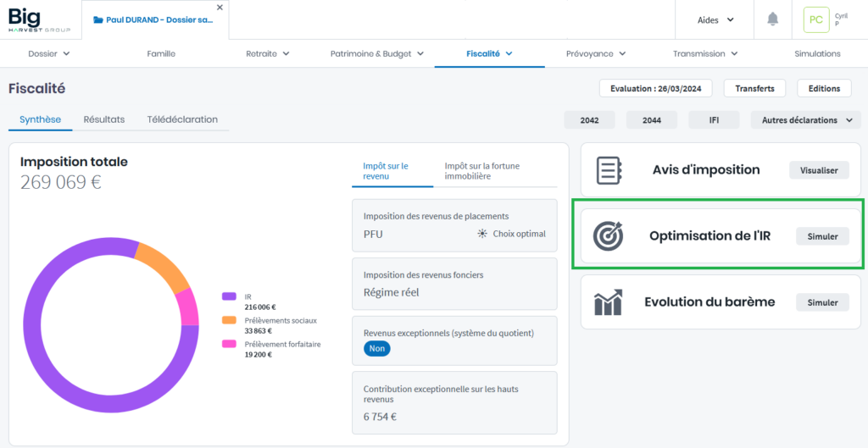The height and width of the screenshot is (448, 868).
Task: Click the sun icon beside Choix optimal
Action: coord(483,234)
